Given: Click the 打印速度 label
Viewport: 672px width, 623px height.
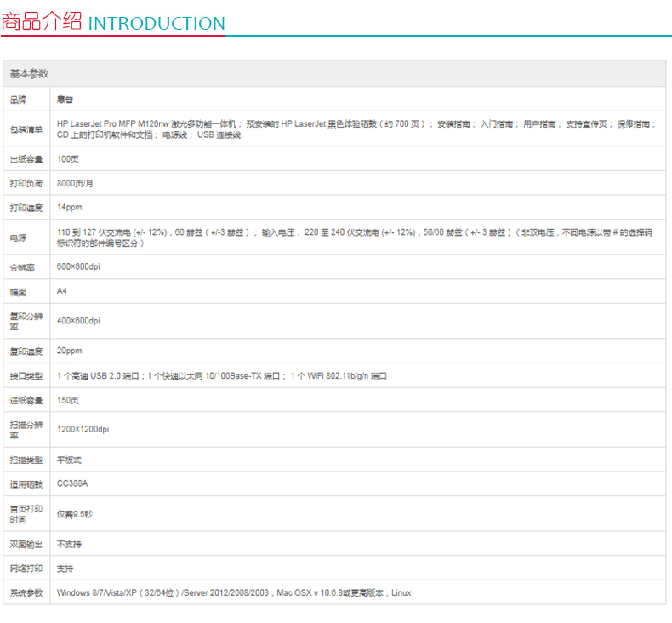Looking at the screenshot, I should point(26,208).
